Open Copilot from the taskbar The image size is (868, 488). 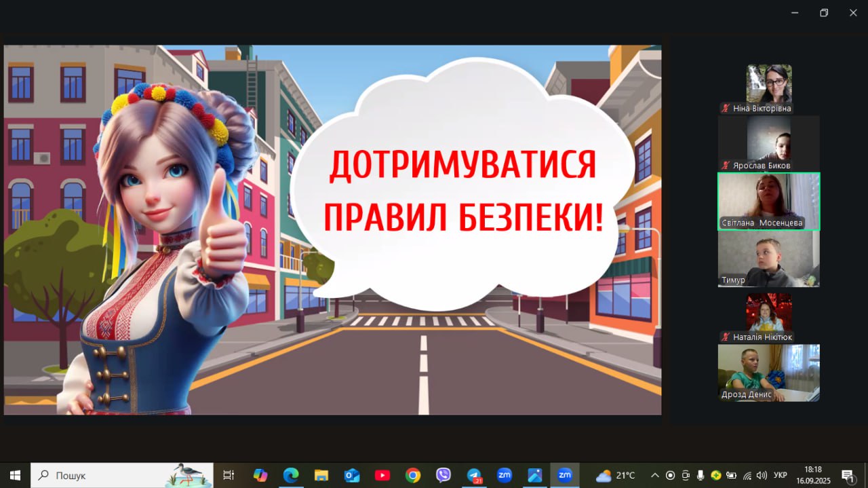[260, 475]
